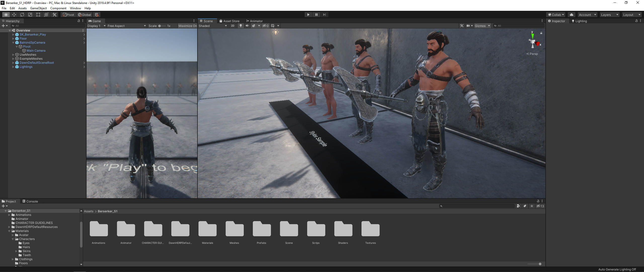Open Gizmos dropdown arrow

pyautogui.click(x=489, y=26)
